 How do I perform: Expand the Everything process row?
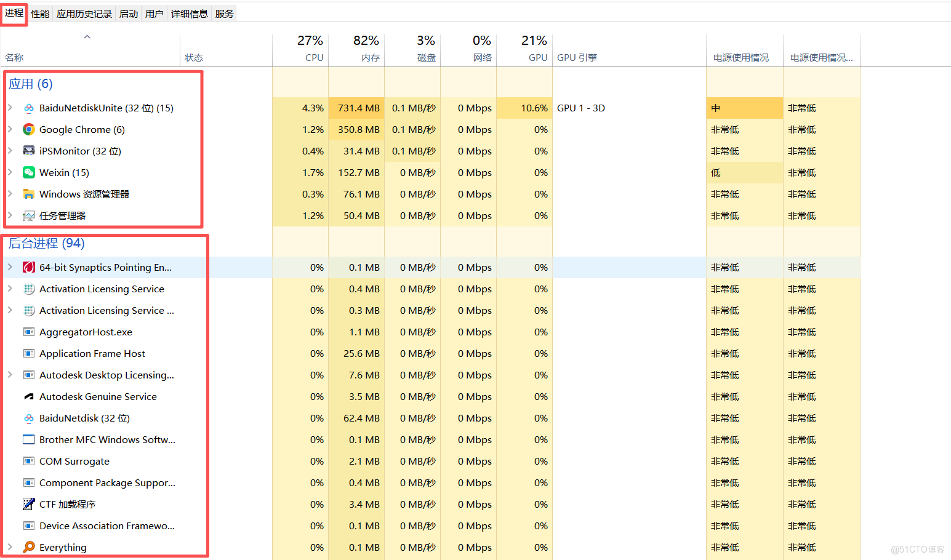10,547
